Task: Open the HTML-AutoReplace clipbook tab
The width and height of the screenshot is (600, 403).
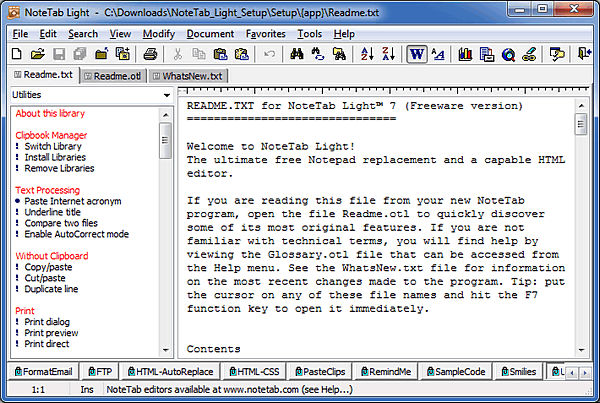Action: [171, 372]
